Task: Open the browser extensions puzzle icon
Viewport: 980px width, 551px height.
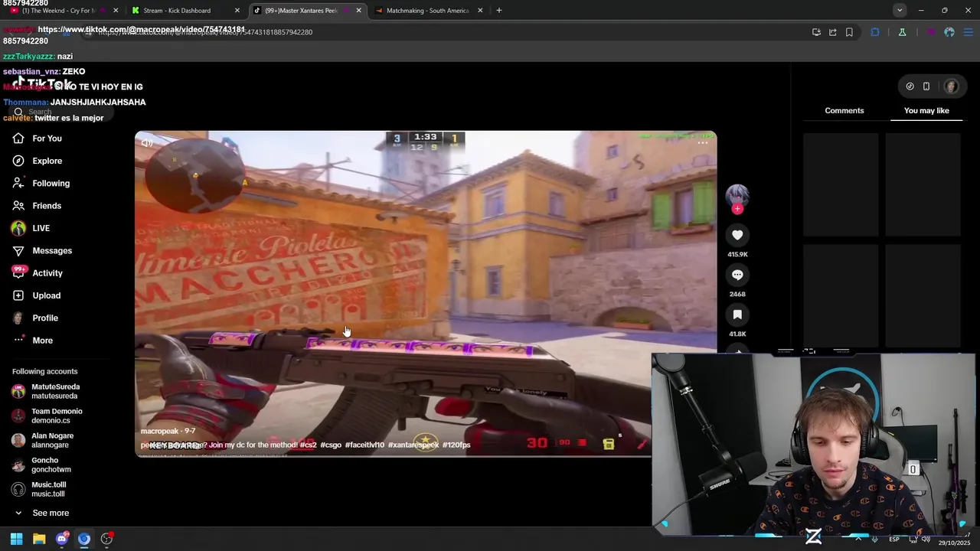Action: tap(875, 32)
